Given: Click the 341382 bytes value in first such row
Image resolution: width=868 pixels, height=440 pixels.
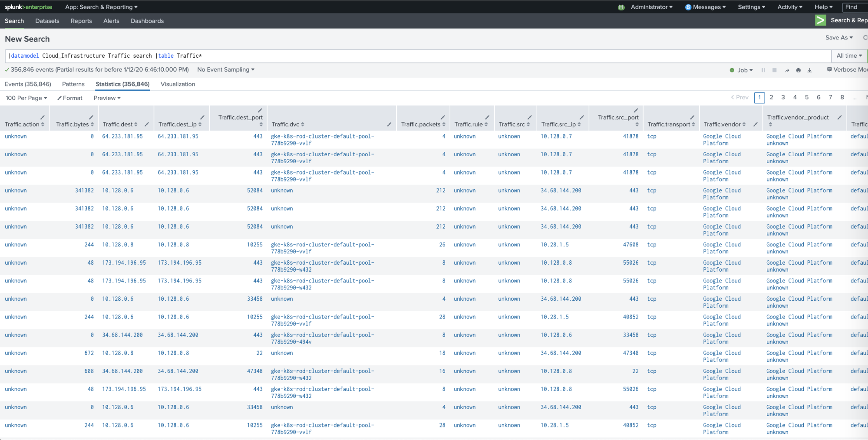Looking at the screenshot, I should coord(84,190).
